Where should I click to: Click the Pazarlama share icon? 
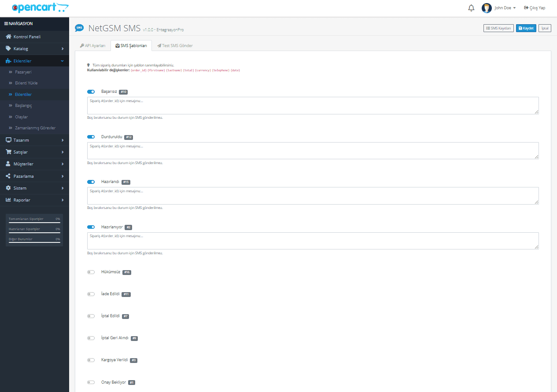coord(8,176)
